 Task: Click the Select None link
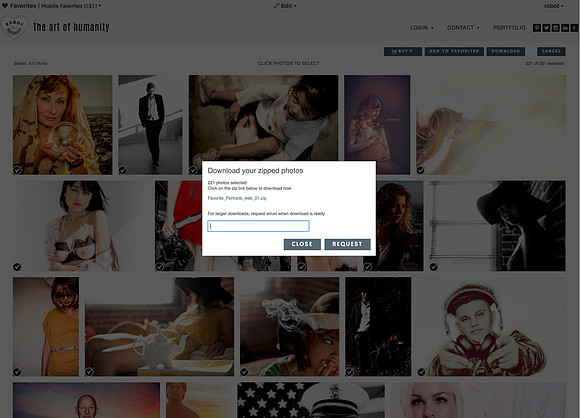tap(42, 63)
